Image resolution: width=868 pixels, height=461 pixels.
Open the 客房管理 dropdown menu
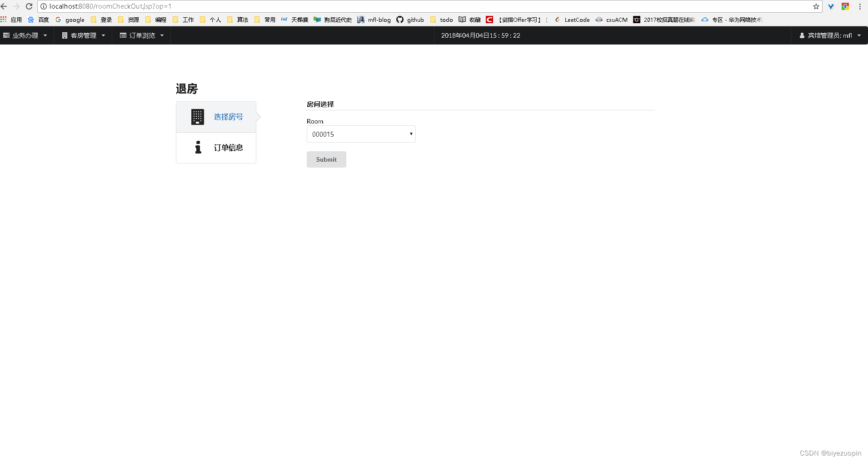pos(83,35)
